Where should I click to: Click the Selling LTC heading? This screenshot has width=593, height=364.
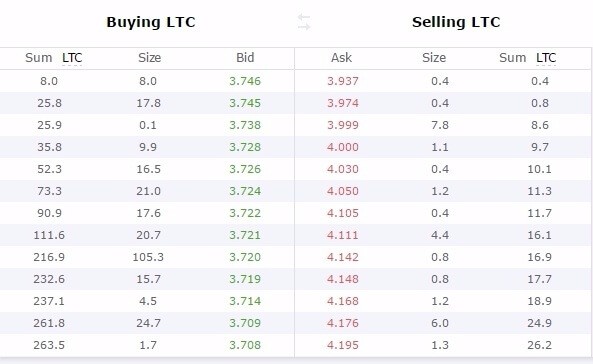(x=456, y=22)
